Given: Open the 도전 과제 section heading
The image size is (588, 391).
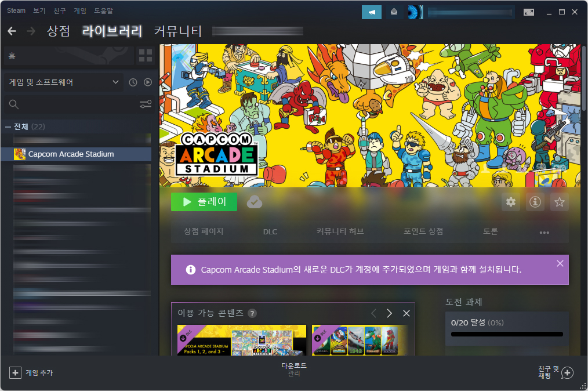Looking at the screenshot, I should click(463, 302).
